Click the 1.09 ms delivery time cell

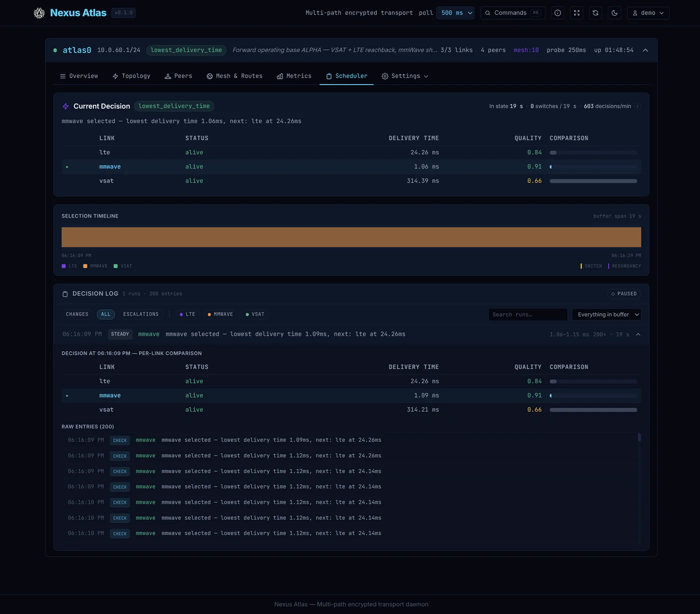coord(426,396)
